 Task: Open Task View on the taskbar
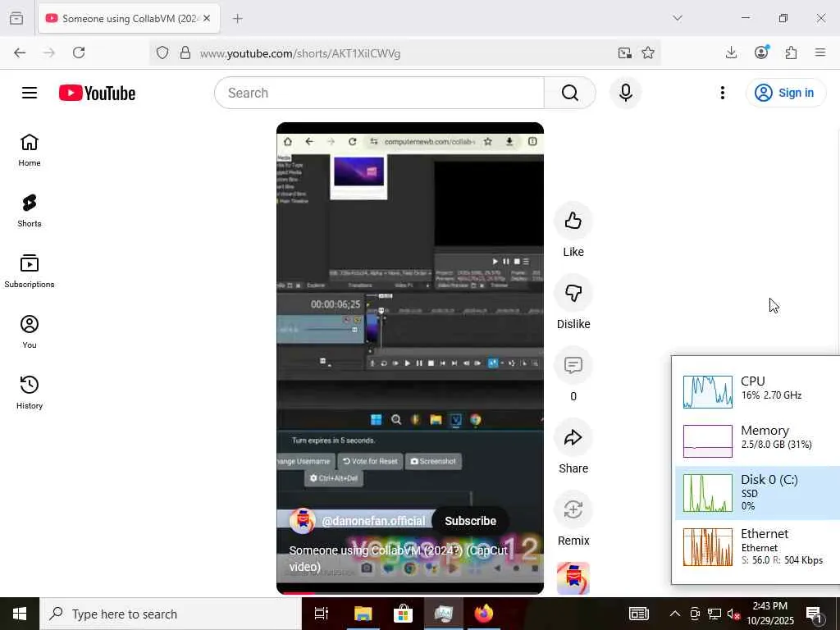coord(322,614)
